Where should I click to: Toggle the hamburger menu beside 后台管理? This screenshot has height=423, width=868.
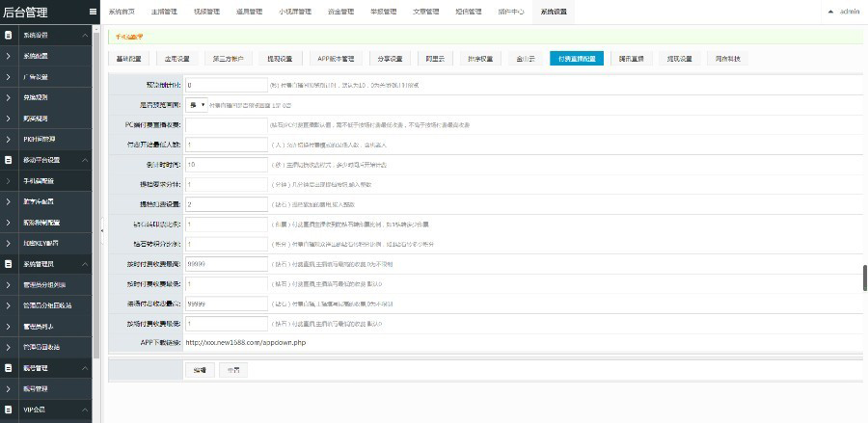93,12
